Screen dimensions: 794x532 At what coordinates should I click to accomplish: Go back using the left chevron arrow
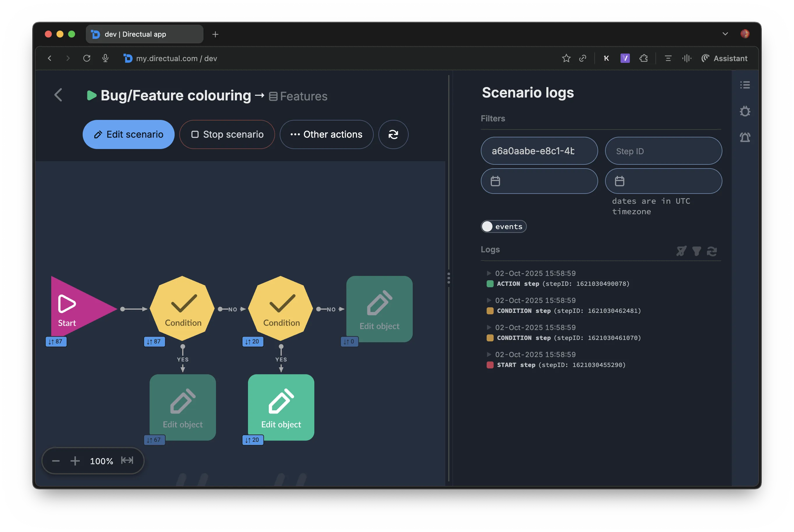(x=59, y=95)
